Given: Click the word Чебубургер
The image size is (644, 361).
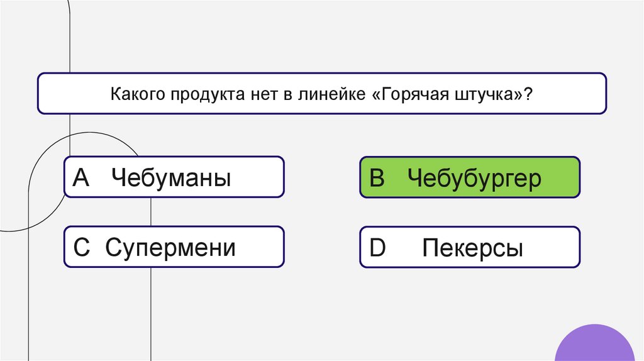Looking at the screenshot, I should tap(474, 179).
